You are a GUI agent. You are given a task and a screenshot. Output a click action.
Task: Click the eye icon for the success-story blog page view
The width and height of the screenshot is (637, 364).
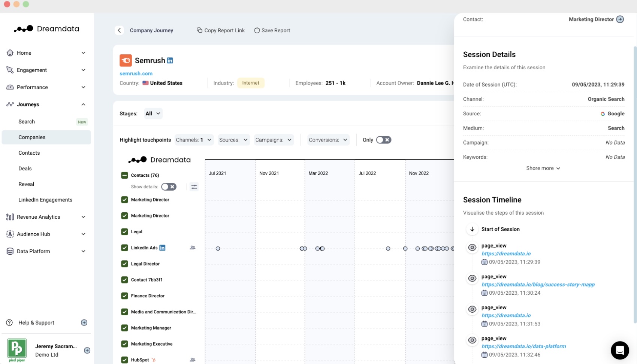(472, 278)
